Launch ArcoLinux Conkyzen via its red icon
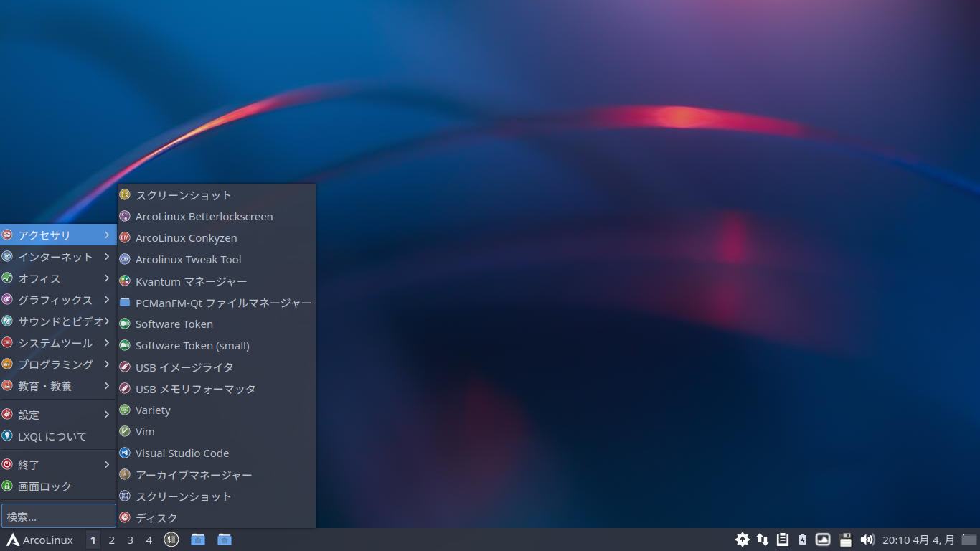The width and height of the screenshot is (980, 551). (125, 237)
